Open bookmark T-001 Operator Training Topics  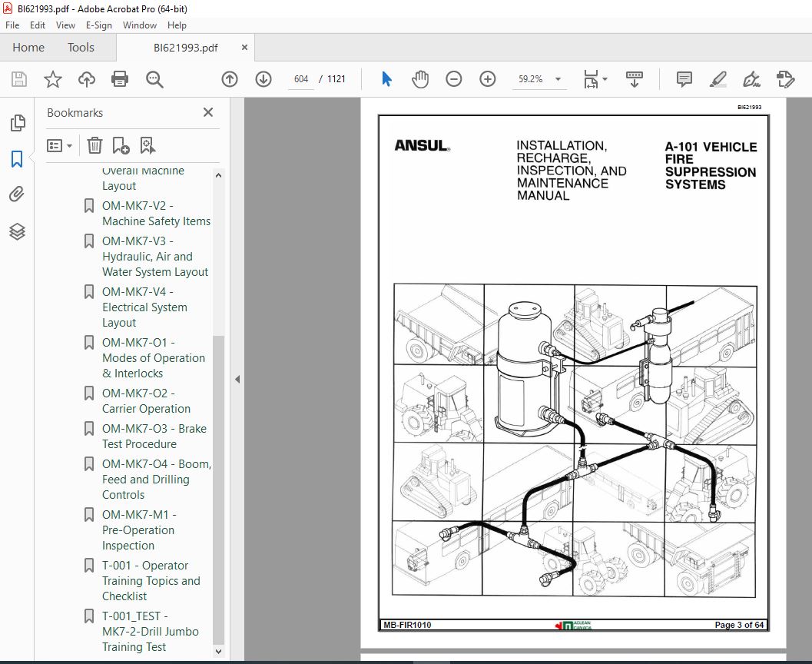coord(151,580)
